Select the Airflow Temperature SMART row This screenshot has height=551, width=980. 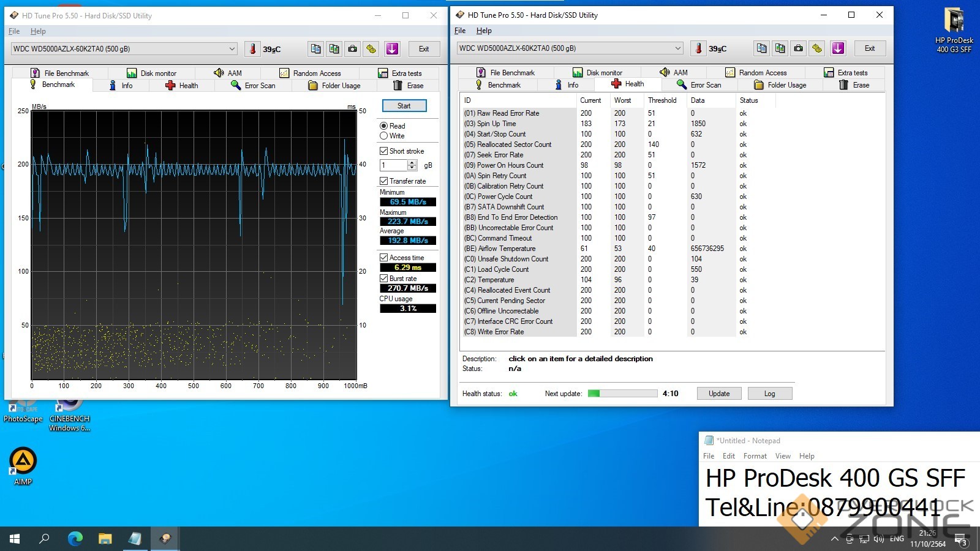(507, 249)
